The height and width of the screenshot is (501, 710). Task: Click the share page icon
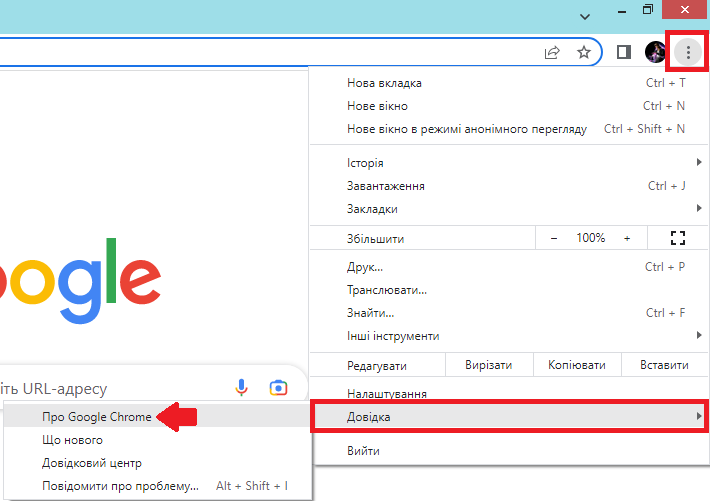pyautogui.click(x=552, y=52)
